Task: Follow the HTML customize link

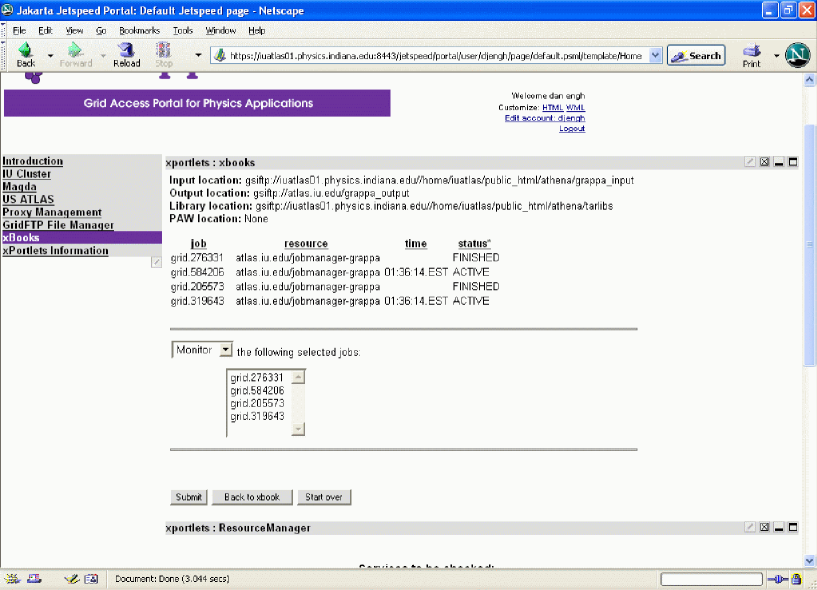Action: [x=552, y=107]
